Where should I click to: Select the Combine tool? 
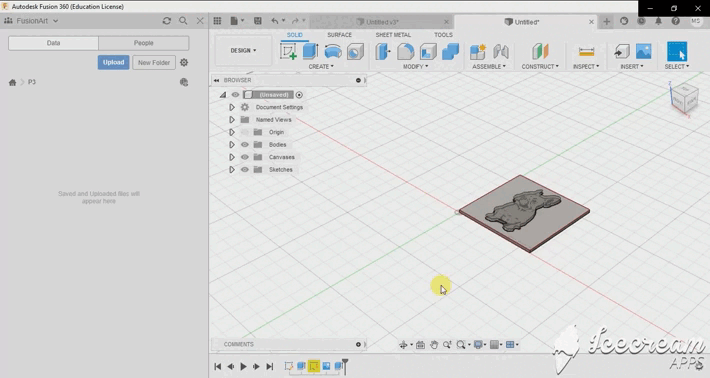(x=450, y=52)
